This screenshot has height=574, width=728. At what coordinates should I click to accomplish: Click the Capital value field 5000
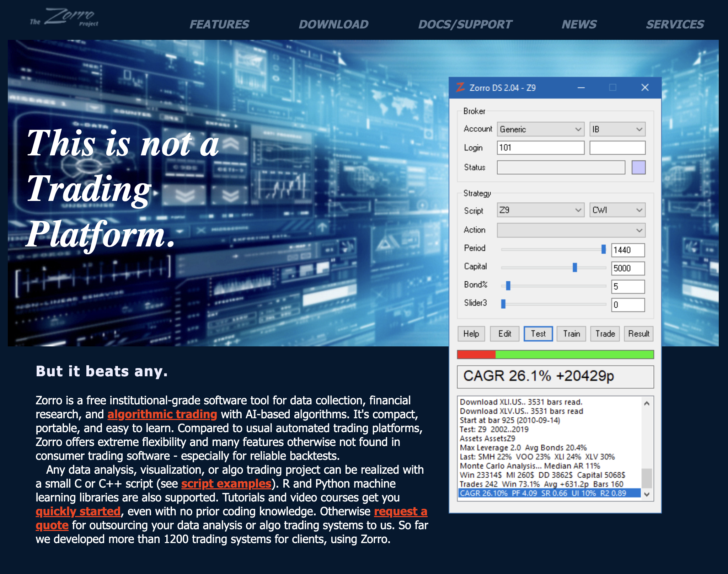pyautogui.click(x=628, y=268)
